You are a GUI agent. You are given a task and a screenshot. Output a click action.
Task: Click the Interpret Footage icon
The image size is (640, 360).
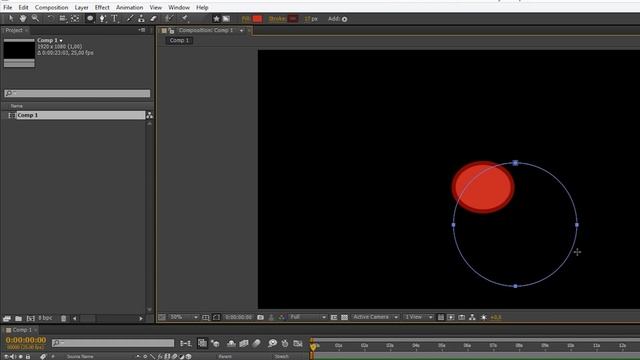tap(7, 318)
